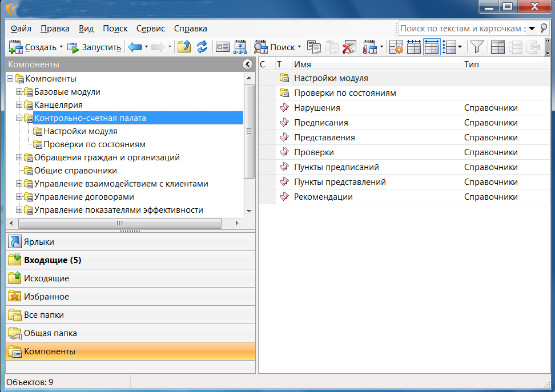Open table settings with the gear icon
This screenshot has width=555, height=392.
pyautogui.click(x=396, y=47)
